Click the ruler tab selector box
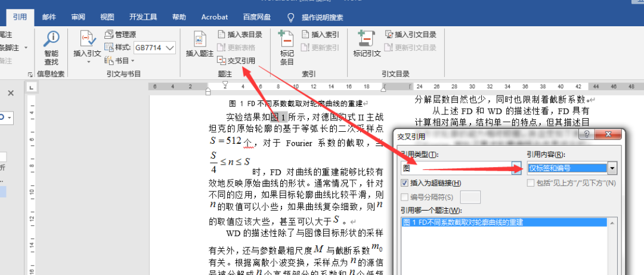 coord(32,87)
